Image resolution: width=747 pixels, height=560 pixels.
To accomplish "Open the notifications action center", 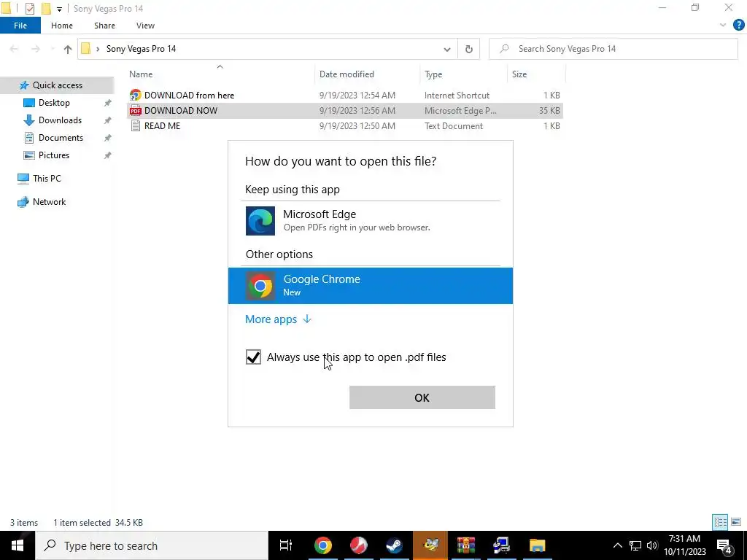I will [x=724, y=545].
